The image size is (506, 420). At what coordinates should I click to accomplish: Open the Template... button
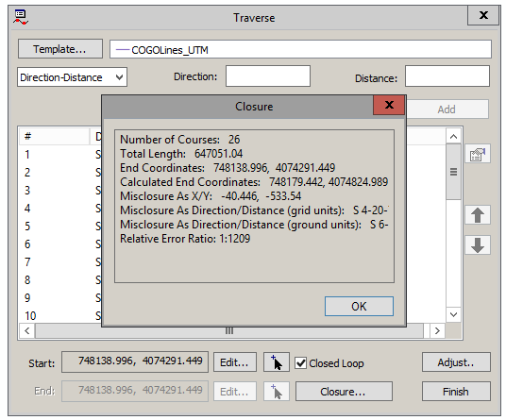[x=60, y=49]
